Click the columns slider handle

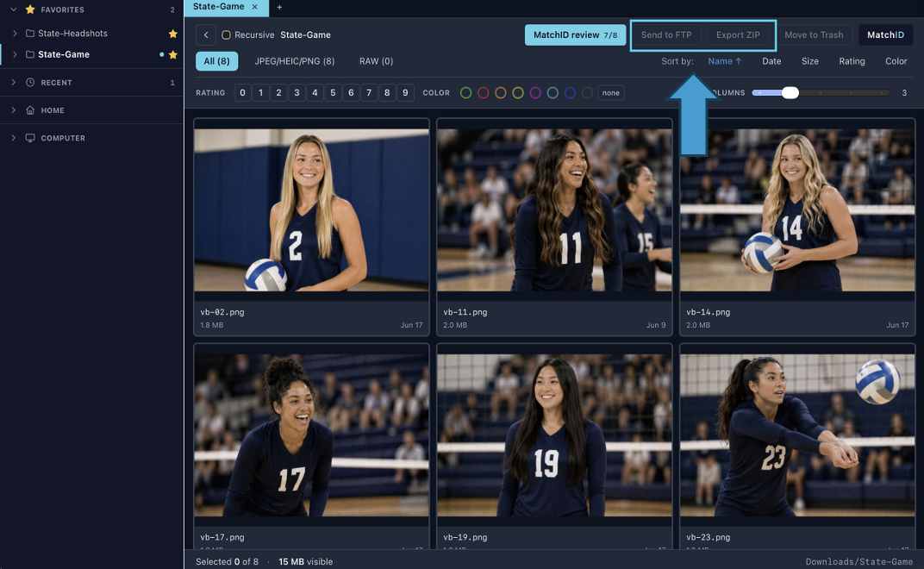pyautogui.click(x=790, y=92)
